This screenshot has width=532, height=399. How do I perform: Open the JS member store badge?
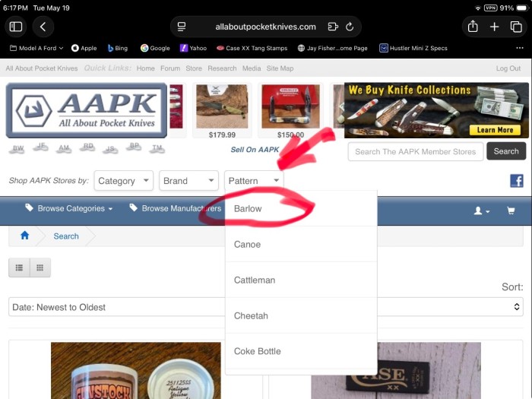coord(110,149)
